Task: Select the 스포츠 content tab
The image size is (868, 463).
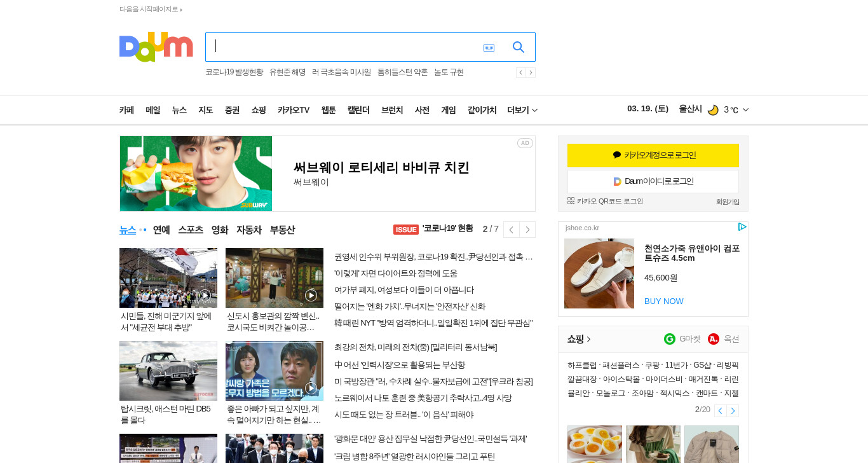Action: click(191, 230)
